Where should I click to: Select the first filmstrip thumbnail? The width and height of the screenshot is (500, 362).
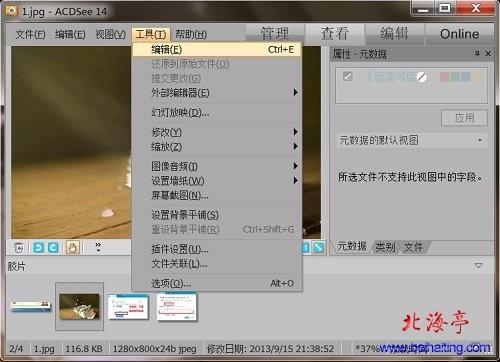click(x=30, y=306)
